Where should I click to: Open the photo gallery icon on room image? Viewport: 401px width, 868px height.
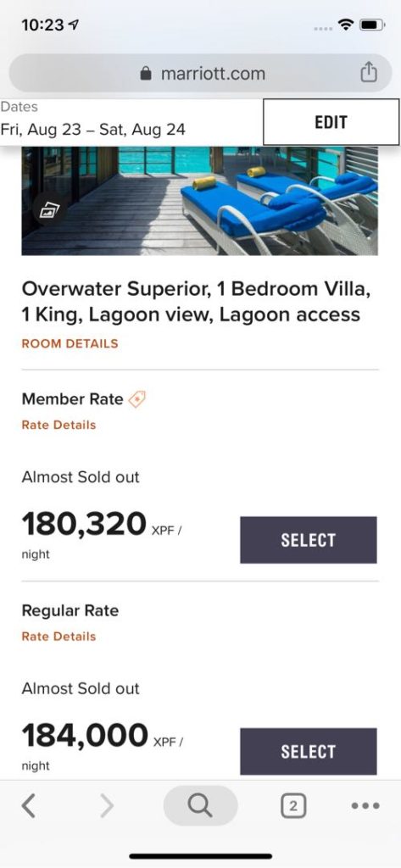48,210
